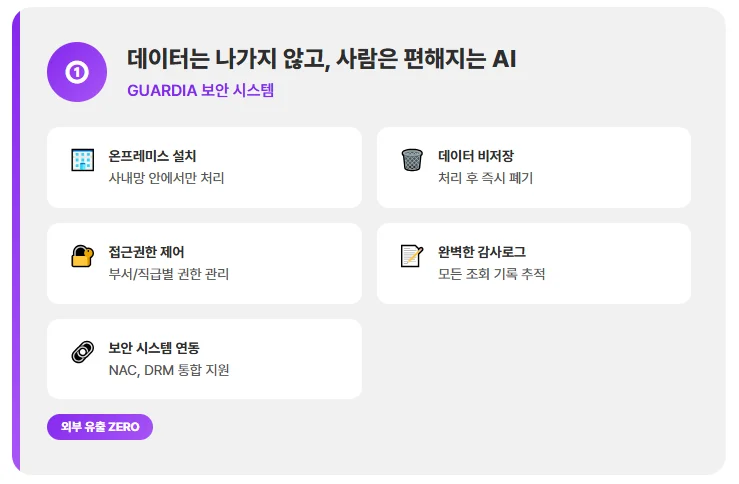Click the 부서/직급별 권한 관리 description
The image size is (739, 484).
click(169, 274)
